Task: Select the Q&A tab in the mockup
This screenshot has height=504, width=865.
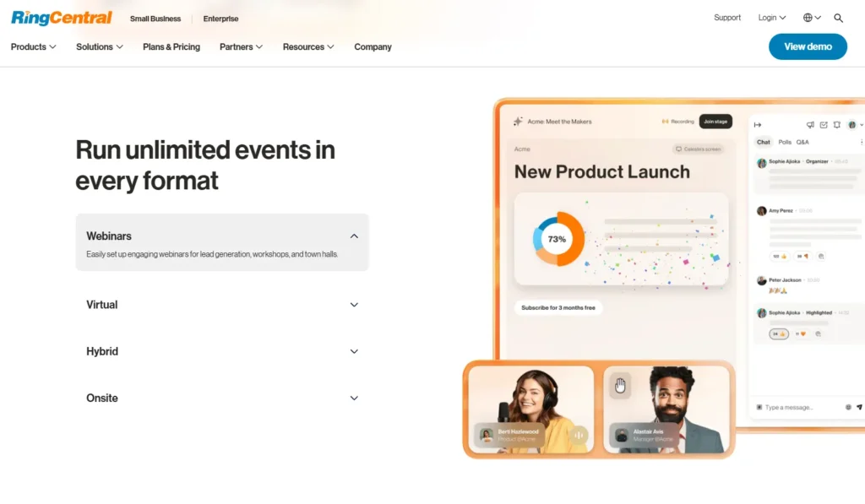Action: [802, 143]
